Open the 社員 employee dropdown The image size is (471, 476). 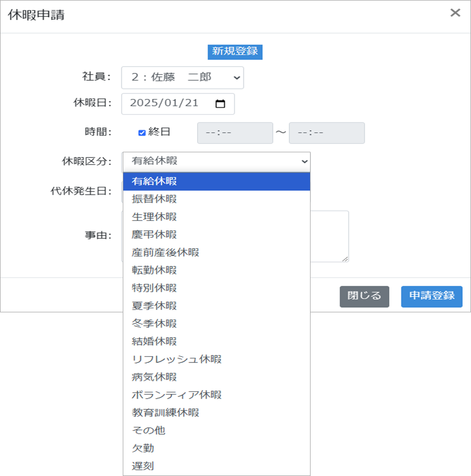point(182,77)
